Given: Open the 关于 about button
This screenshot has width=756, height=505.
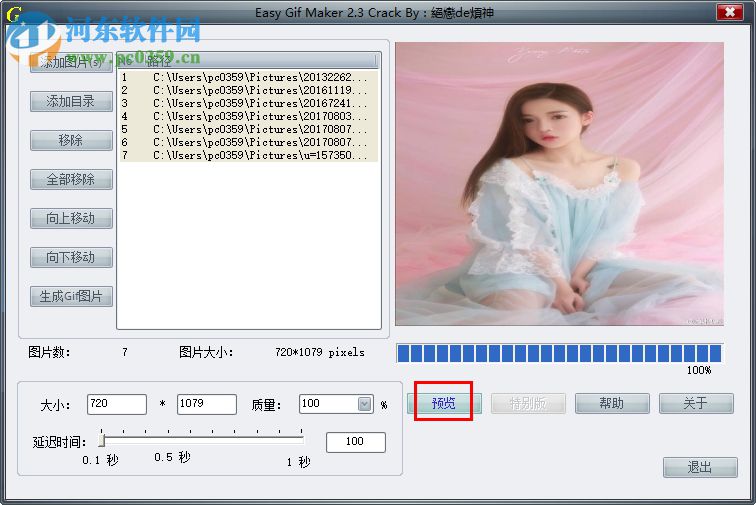Looking at the screenshot, I should pyautogui.click(x=696, y=403).
